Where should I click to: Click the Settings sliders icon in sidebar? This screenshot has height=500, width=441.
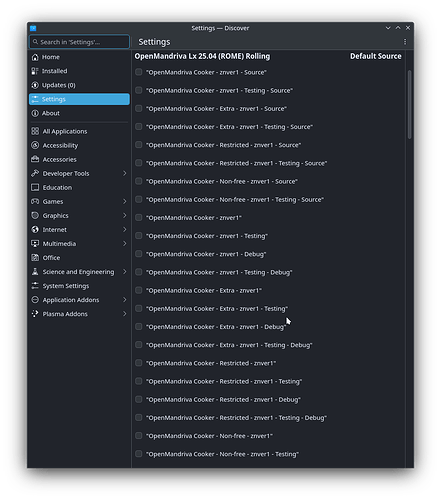tap(35, 99)
